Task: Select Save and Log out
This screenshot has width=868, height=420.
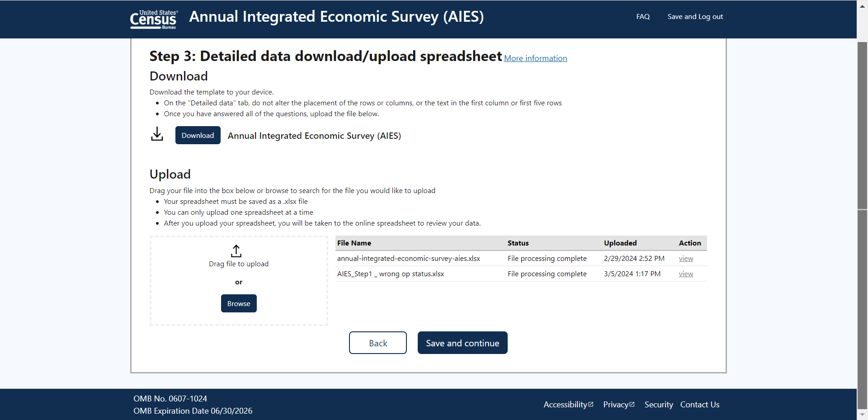Action: pos(695,17)
